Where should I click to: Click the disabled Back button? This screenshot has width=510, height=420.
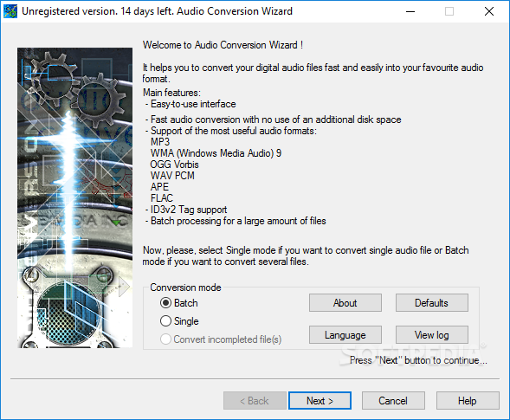[255, 400]
